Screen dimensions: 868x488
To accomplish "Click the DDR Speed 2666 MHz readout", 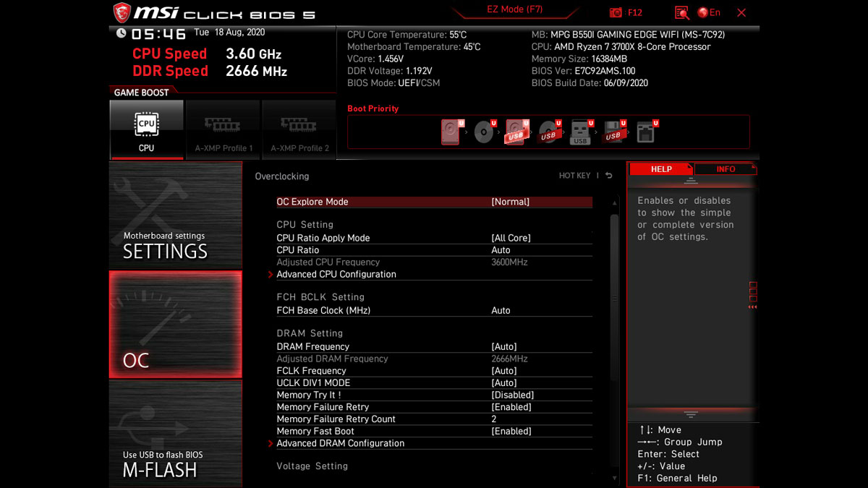I will coord(210,71).
